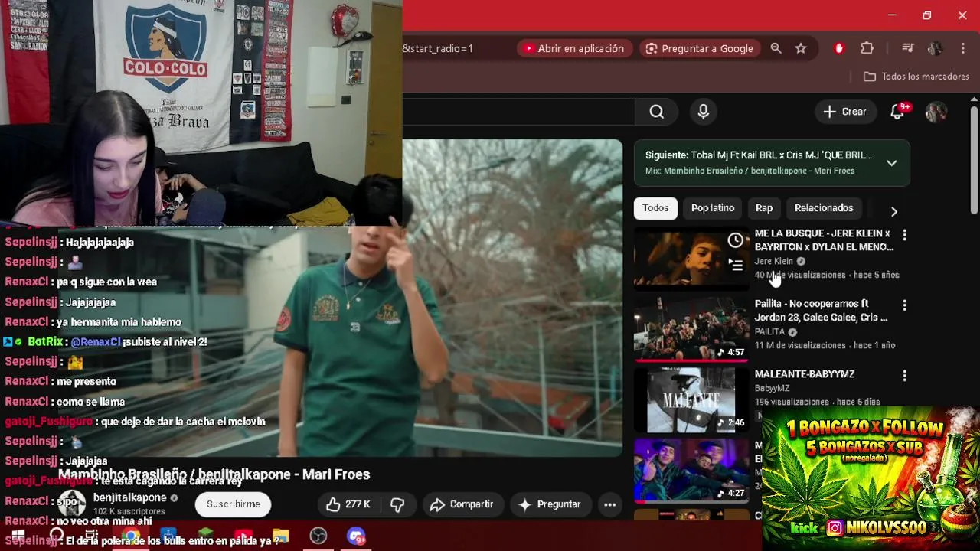Select the Rap filter chip
The height and width of the screenshot is (551, 980).
point(764,208)
